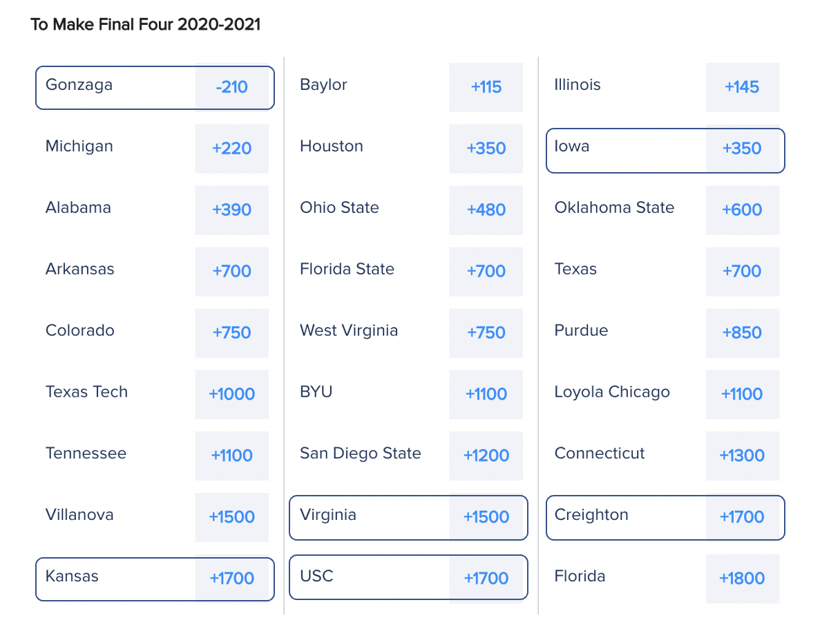This screenshot has width=840, height=636.
Task: Remove the Virginia +1500 selection
Action: pyautogui.click(x=486, y=518)
